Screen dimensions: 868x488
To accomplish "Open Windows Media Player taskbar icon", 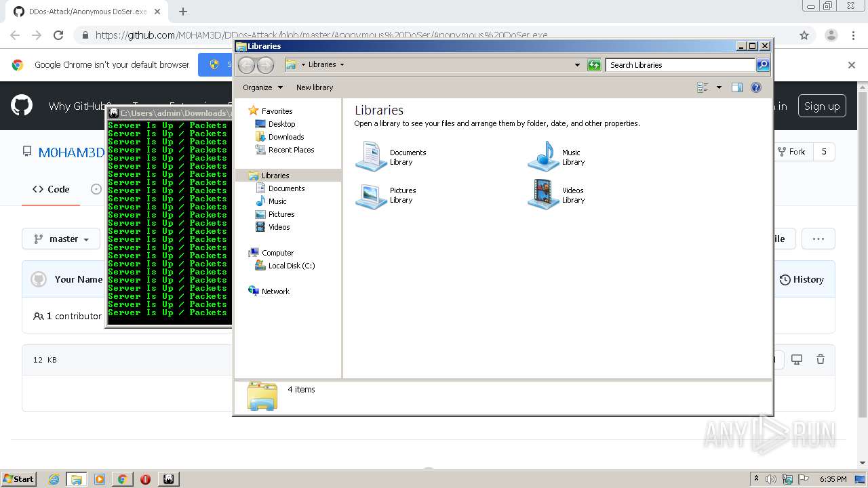I will click(x=100, y=479).
